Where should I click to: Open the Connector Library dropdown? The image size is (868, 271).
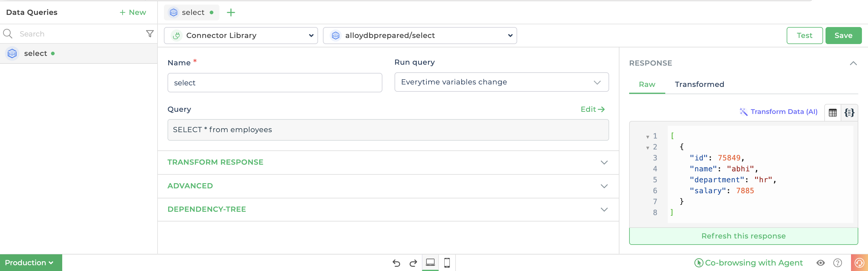tap(241, 36)
